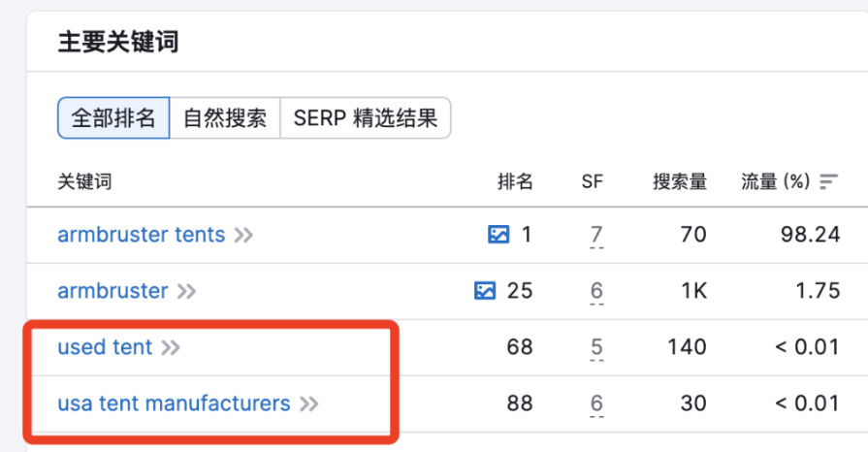The height and width of the screenshot is (452, 868).
Task: Click SF value 7 for armbruster tents
Action: [x=596, y=235]
